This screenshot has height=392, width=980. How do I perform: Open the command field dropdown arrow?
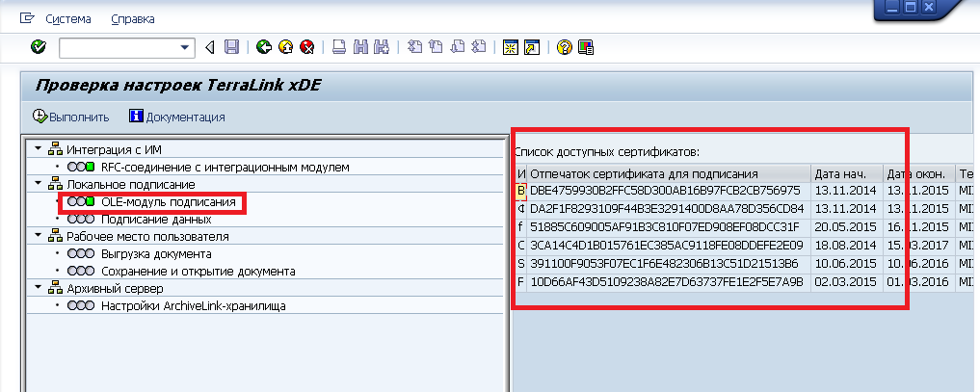pyautogui.click(x=186, y=47)
